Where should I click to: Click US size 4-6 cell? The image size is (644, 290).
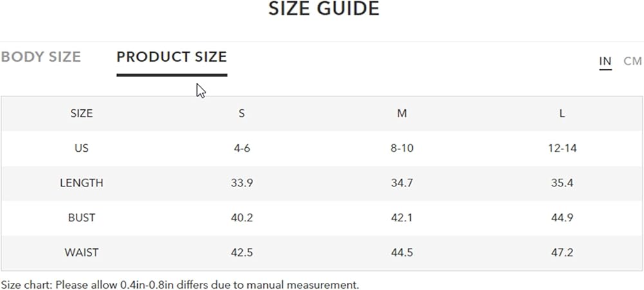point(241,148)
